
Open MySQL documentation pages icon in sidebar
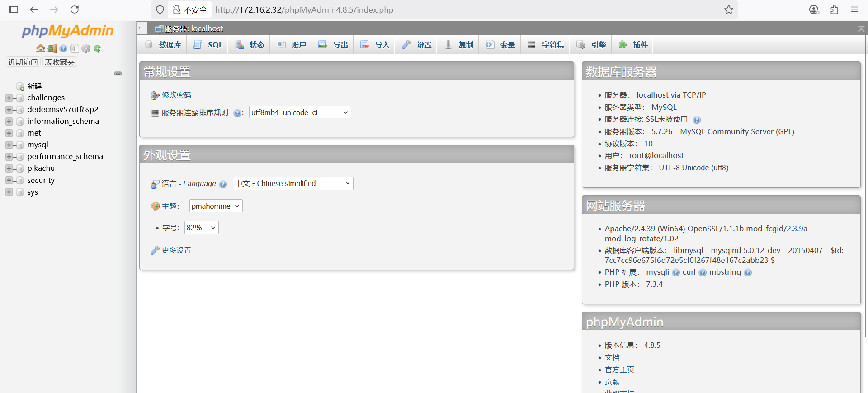75,48
